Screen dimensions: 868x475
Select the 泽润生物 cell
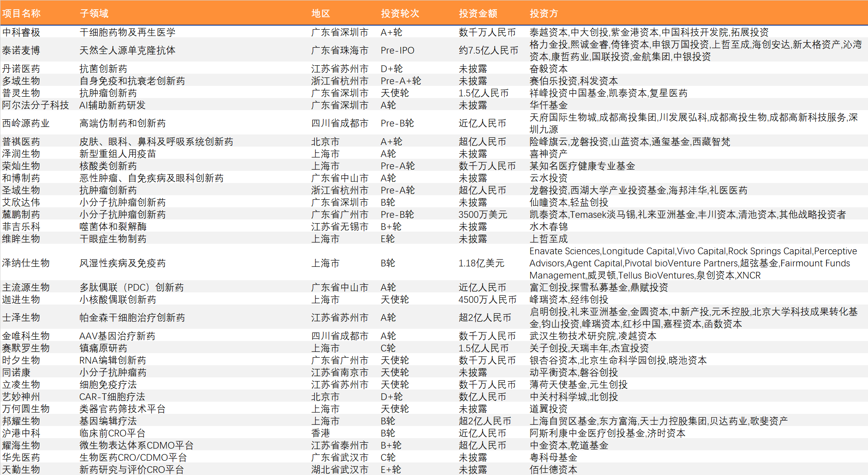click(21, 154)
